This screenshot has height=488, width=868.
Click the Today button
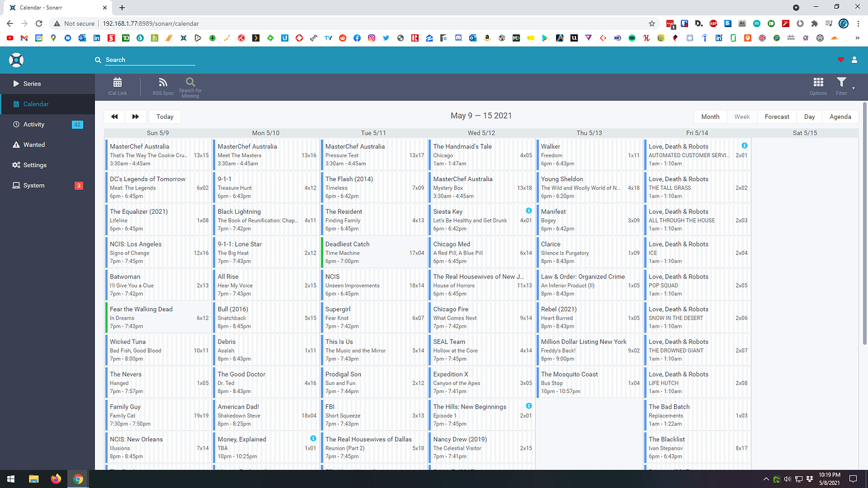tap(165, 116)
